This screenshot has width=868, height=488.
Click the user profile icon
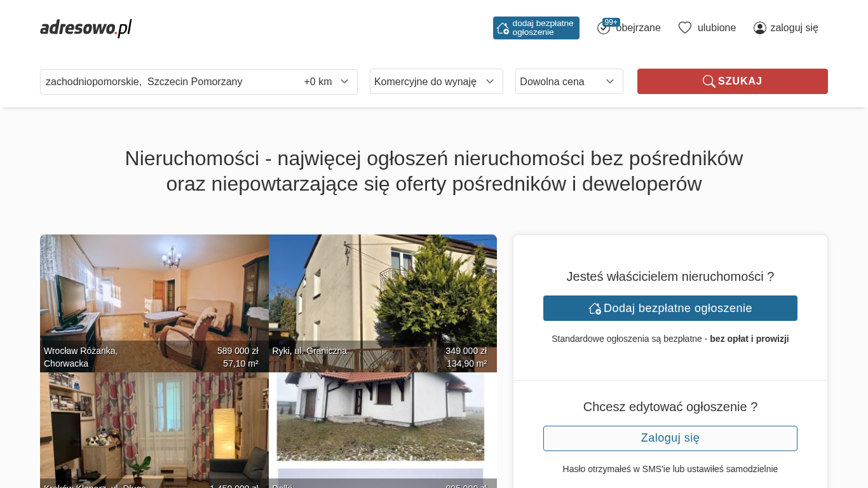pos(759,28)
